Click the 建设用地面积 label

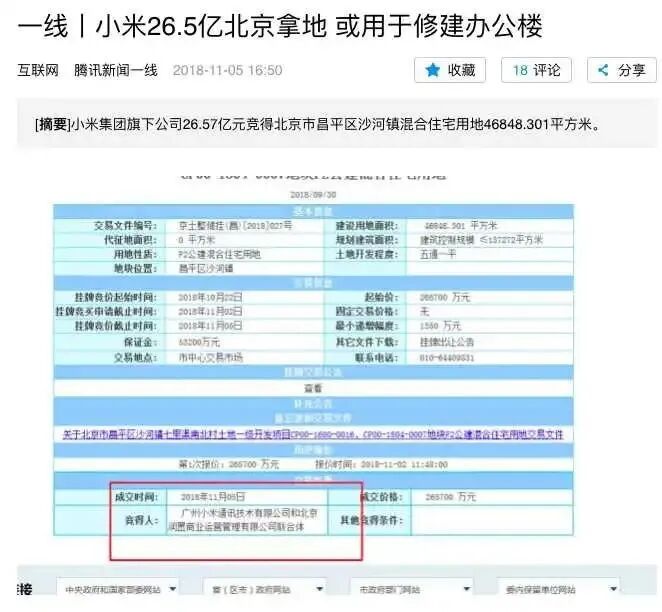(367, 226)
